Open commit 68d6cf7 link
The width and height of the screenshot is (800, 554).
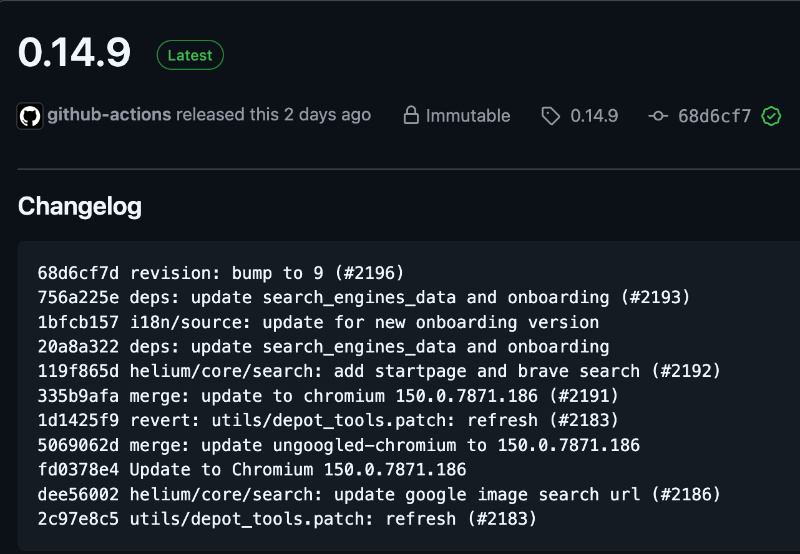714,116
